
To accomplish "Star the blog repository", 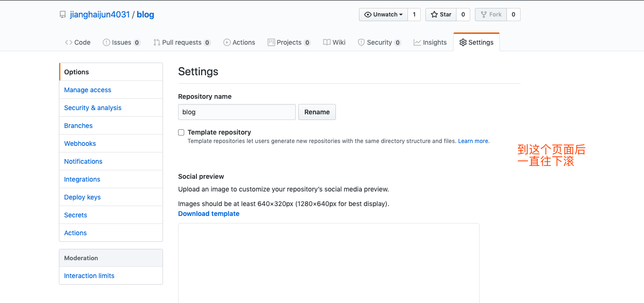I will 441,15.
